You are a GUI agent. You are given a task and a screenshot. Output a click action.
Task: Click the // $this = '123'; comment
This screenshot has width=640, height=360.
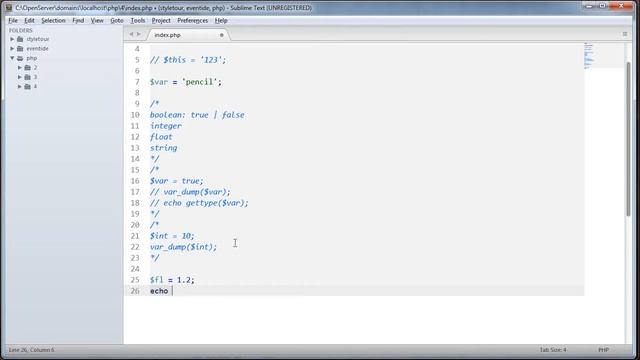(188, 60)
